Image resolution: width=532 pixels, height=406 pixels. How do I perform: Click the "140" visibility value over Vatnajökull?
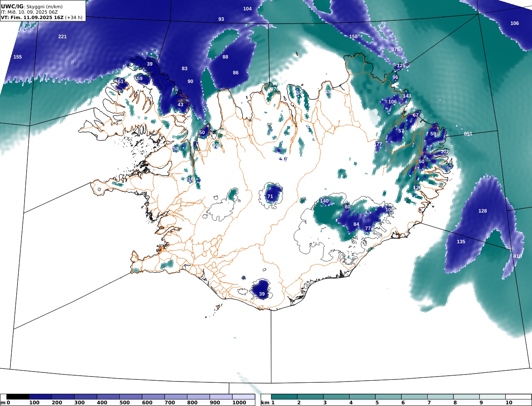tap(324, 201)
